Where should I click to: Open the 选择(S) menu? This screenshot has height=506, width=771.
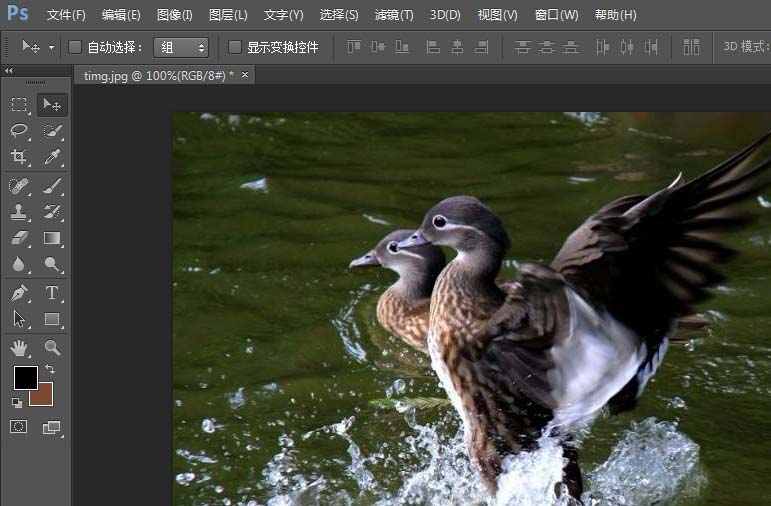click(339, 15)
